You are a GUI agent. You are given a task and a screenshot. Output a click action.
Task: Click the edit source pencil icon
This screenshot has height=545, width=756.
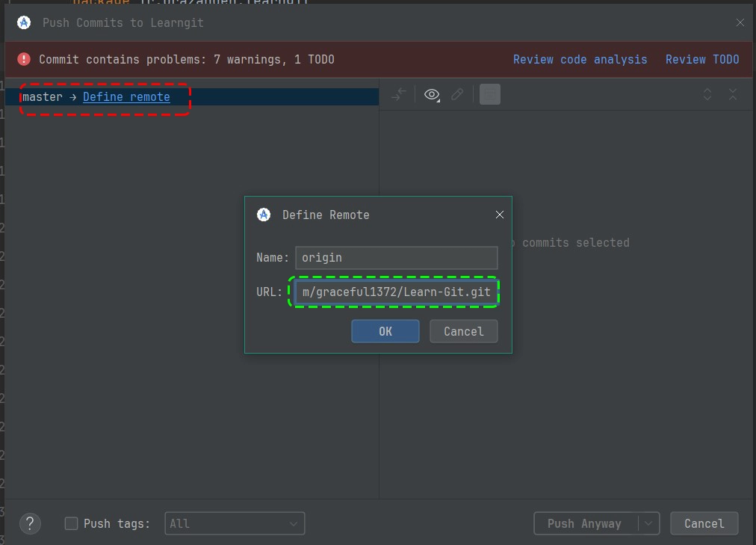[x=457, y=94]
